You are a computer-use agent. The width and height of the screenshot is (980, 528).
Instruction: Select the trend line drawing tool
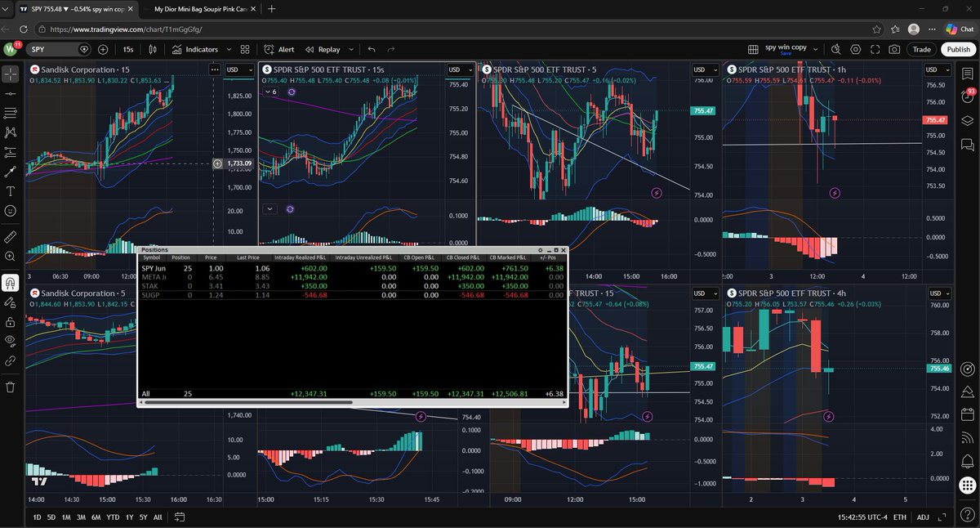pos(11,93)
